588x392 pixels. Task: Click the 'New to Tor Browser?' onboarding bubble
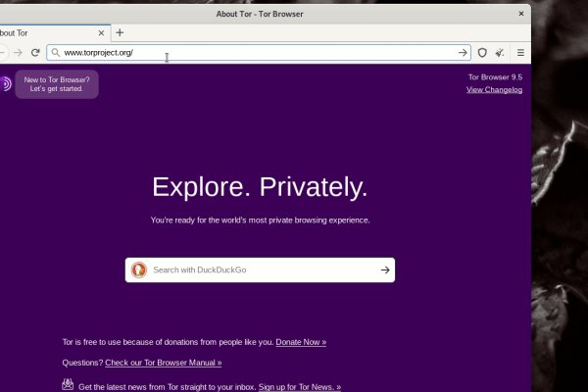click(57, 84)
